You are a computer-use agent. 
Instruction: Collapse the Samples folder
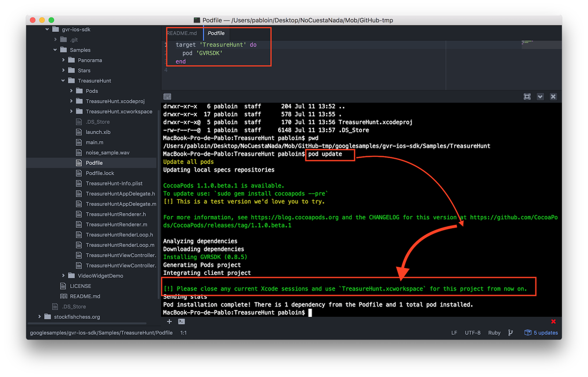(55, 50)
